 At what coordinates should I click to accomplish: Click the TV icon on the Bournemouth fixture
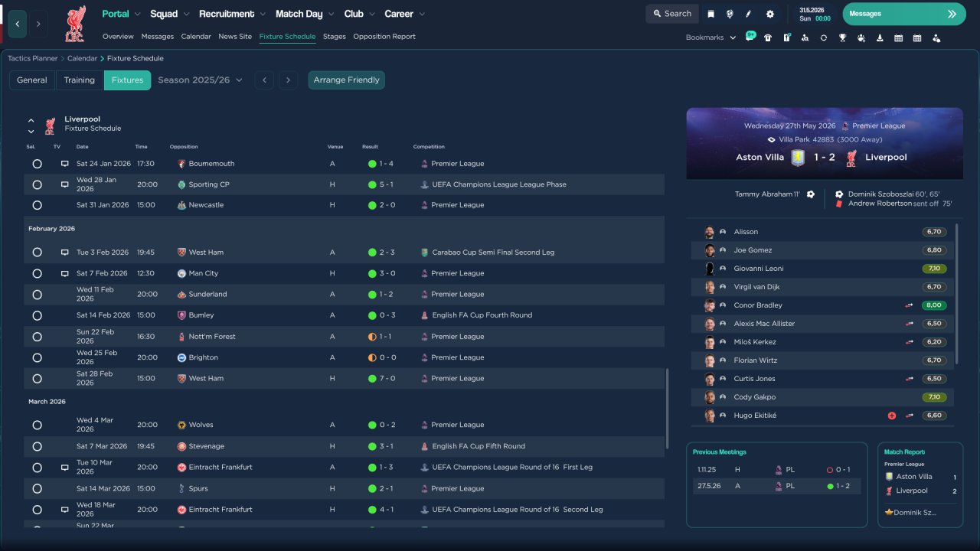65,164
